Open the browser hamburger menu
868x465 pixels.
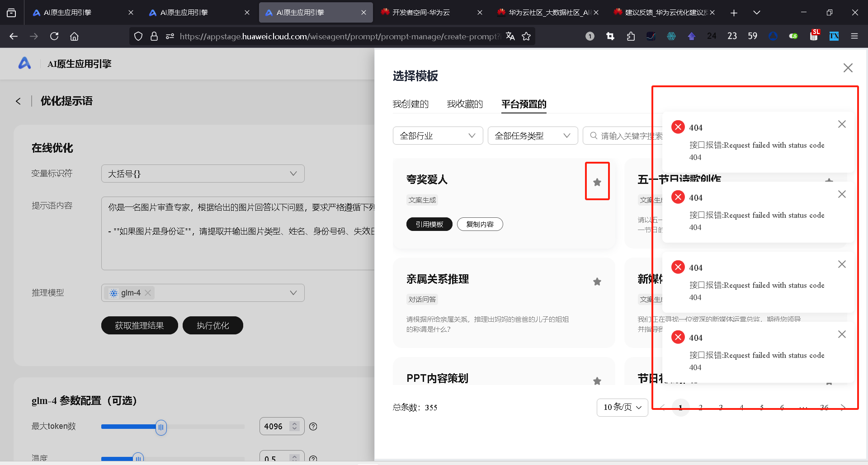click(854, 36)
